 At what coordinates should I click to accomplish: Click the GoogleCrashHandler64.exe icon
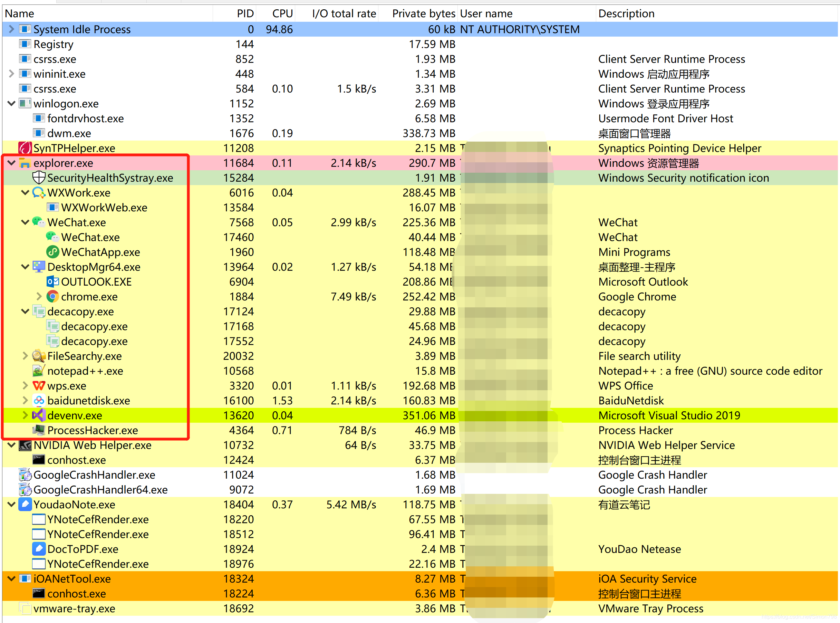pos(25,489)
